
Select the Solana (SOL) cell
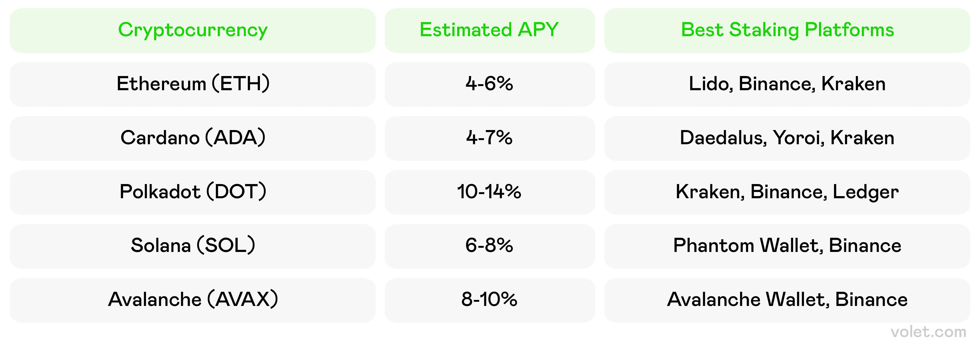192,246
